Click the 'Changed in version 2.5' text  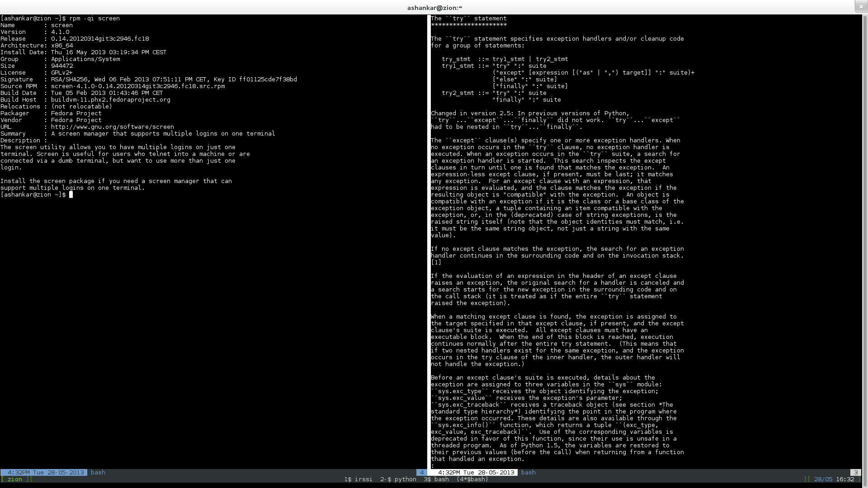[x=472, y=113]
